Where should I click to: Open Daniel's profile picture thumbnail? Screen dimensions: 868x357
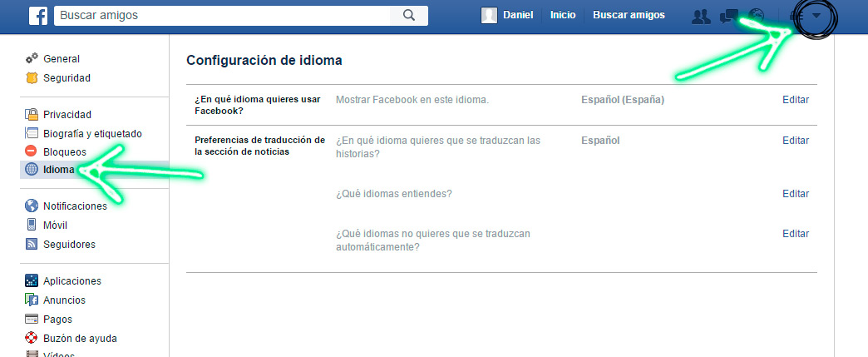click(489, 16)
